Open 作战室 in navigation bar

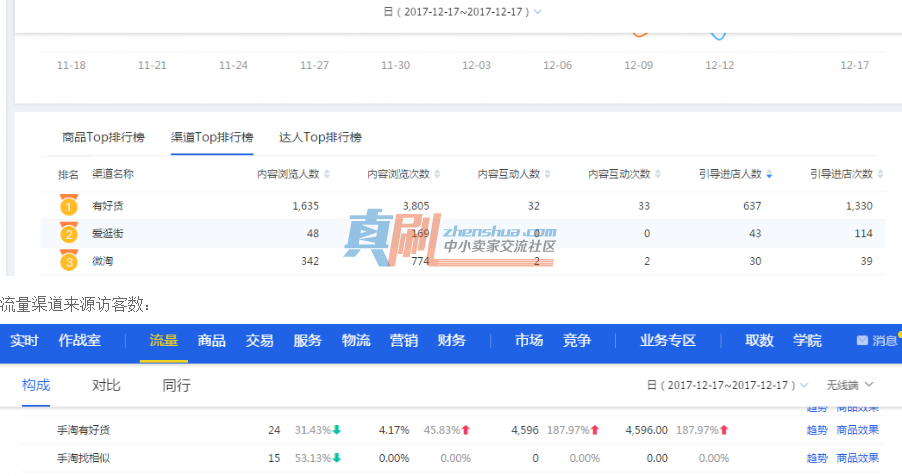pos(79,341)
